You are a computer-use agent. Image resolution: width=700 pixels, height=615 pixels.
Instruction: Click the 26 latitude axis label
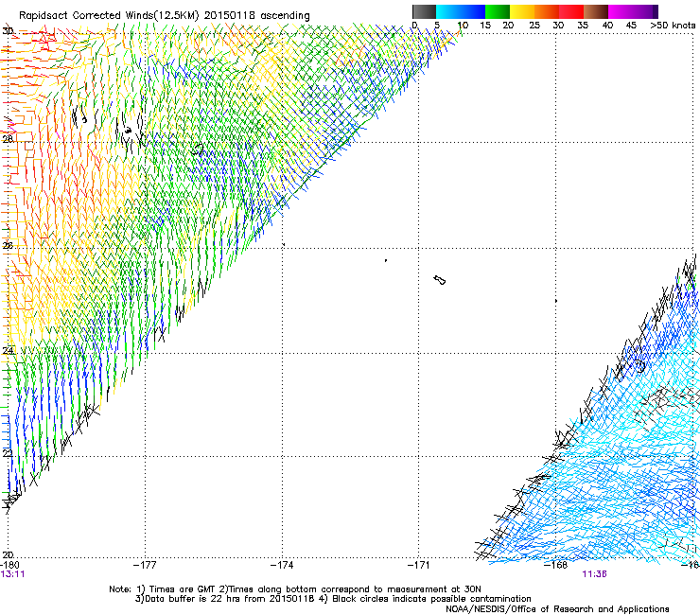[8, 245]
